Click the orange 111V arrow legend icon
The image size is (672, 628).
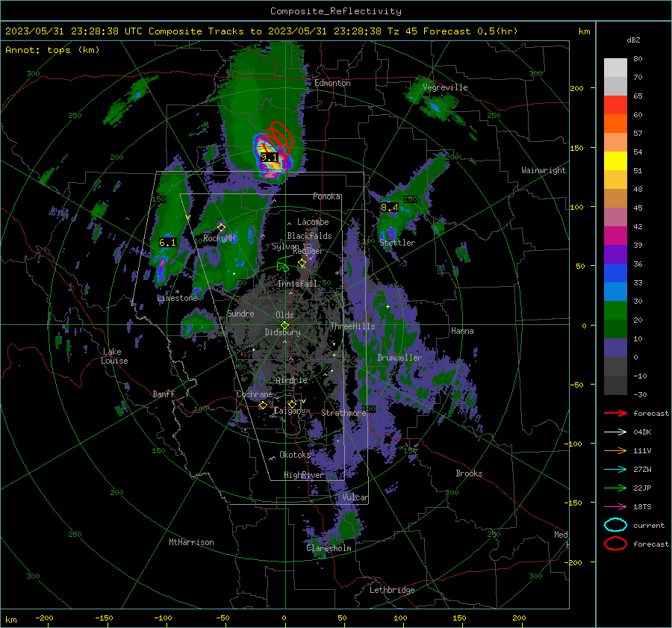pyautogui.click(x=615, y=450)
